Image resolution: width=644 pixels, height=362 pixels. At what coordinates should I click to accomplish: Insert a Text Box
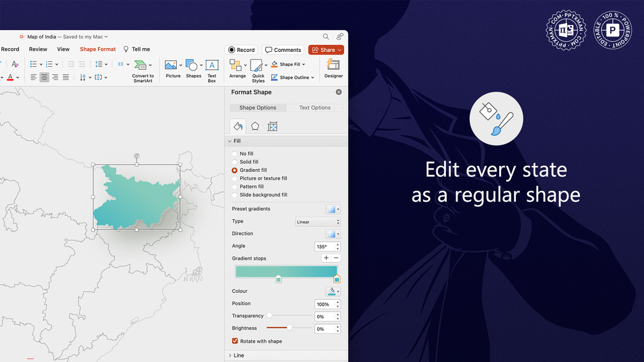click(x=212, y=71)
